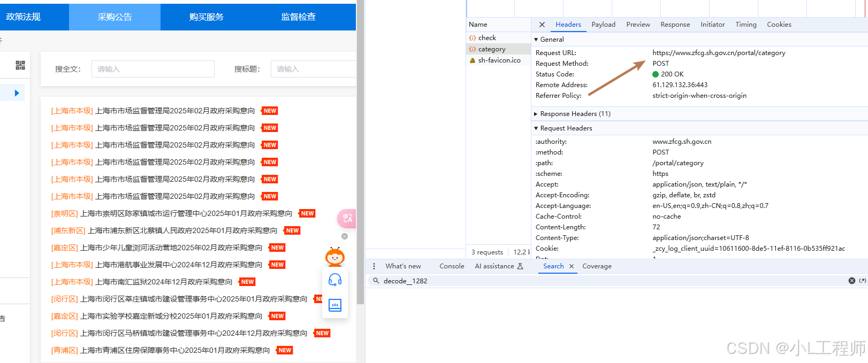Screen dimensions: 868x363
Task: Click the Request URL value text
Action: (719, 53)
